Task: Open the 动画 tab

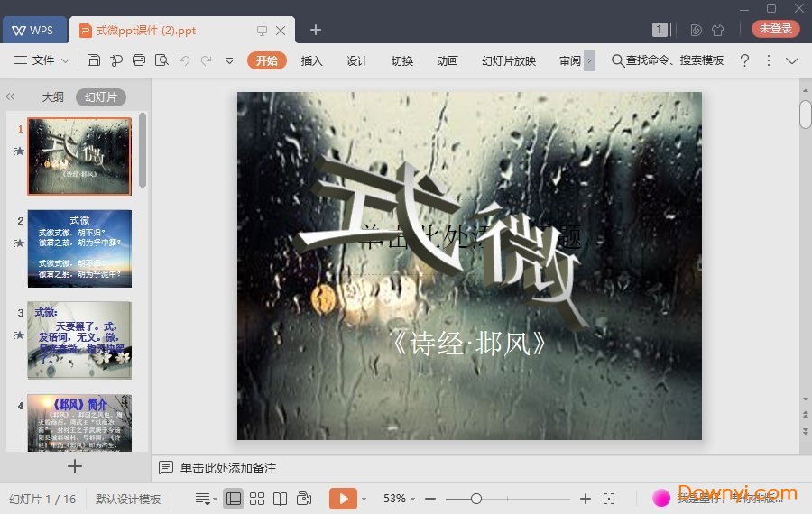Action: point(448,60)
